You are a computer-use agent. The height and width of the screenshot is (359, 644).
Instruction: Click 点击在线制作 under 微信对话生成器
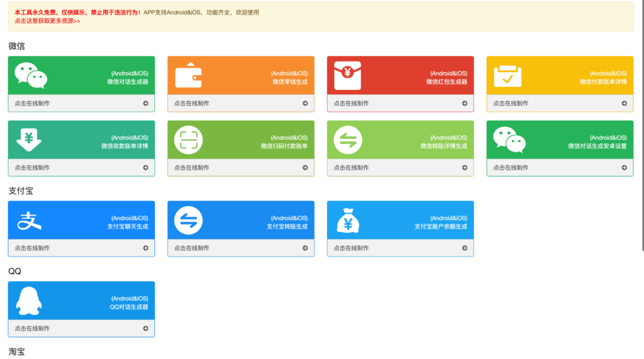pos(32,104)
